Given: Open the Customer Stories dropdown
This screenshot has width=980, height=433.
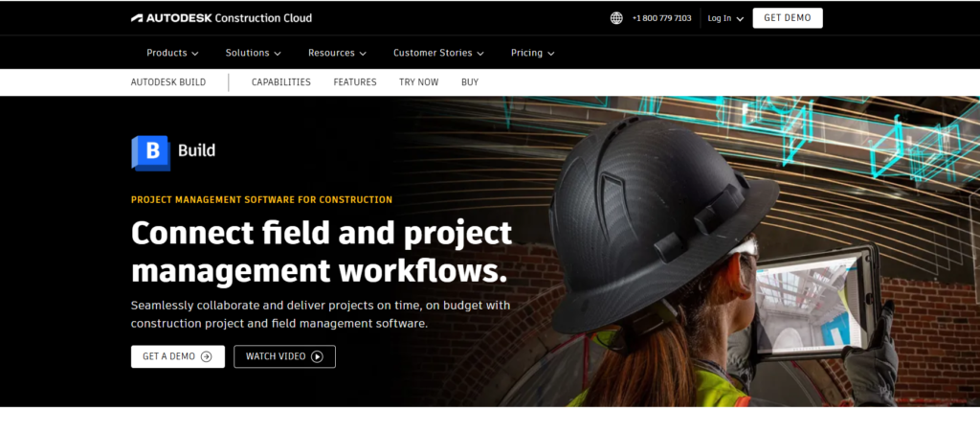Looking at the screenshot, I should pos(438,53).
